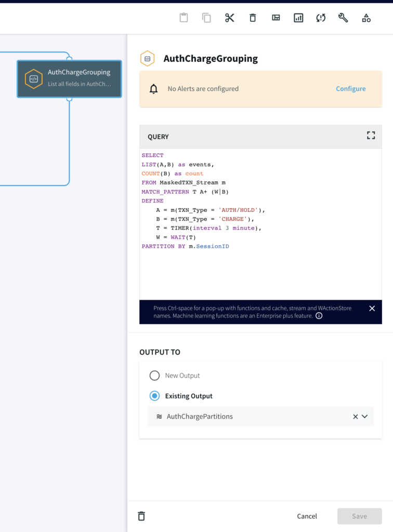Expand the AuthChargePartitions output dropdown
Viewport: 393px width, 532px height.
point(365,417)
